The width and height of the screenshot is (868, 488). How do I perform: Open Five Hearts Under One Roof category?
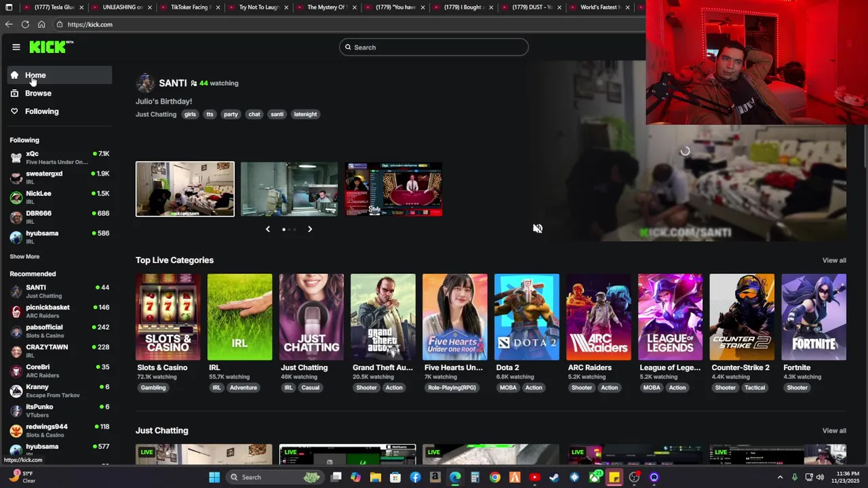pyautogui.click(x=455, y=317)
